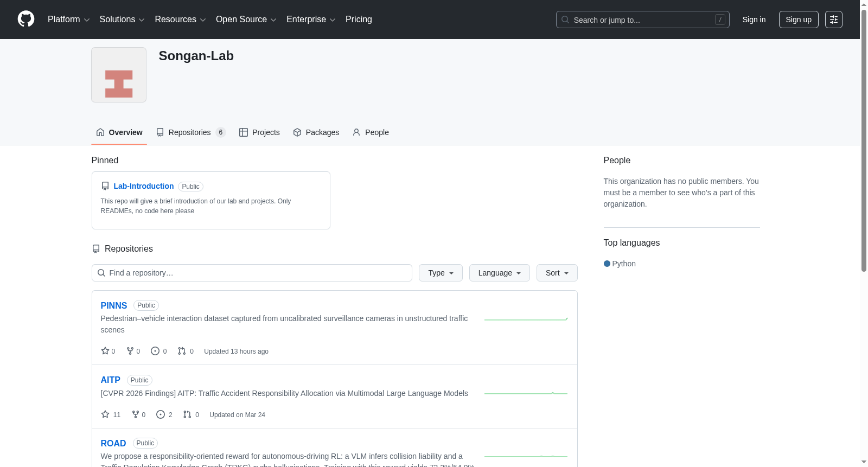Open the Type filter dropdown

(x=441, y=273)
